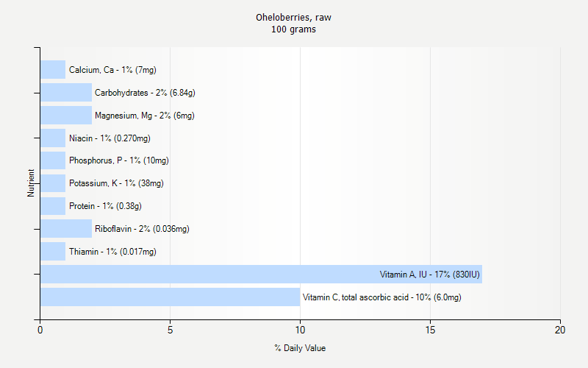Click label 'Riboflavin - 2% (0.036mg)'
The height and width of the screenshot is (368, 588).
(142, 229)
